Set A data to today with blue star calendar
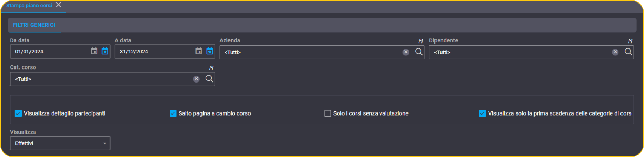The width and height of the screenshot is (644, 157). 210,51
